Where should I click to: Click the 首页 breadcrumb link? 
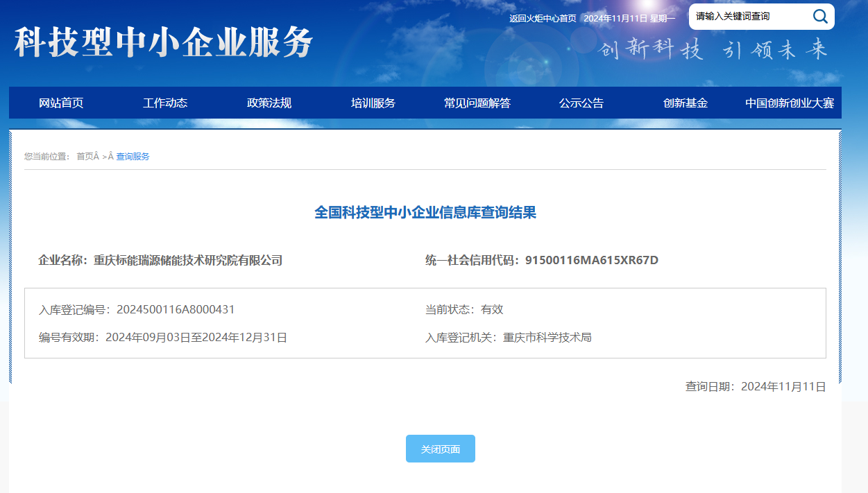point(85,157)
